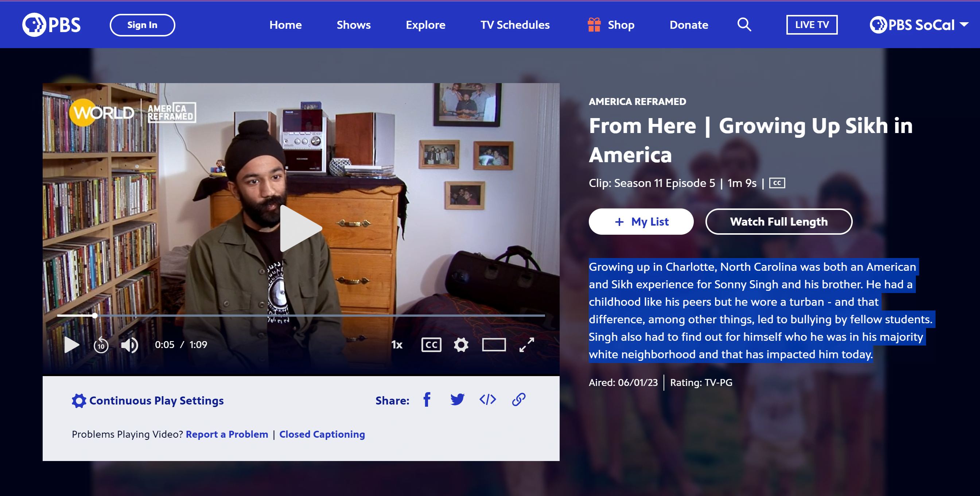Click the 0:05 / 1:09 time display
980x496 pixels.
181,345
